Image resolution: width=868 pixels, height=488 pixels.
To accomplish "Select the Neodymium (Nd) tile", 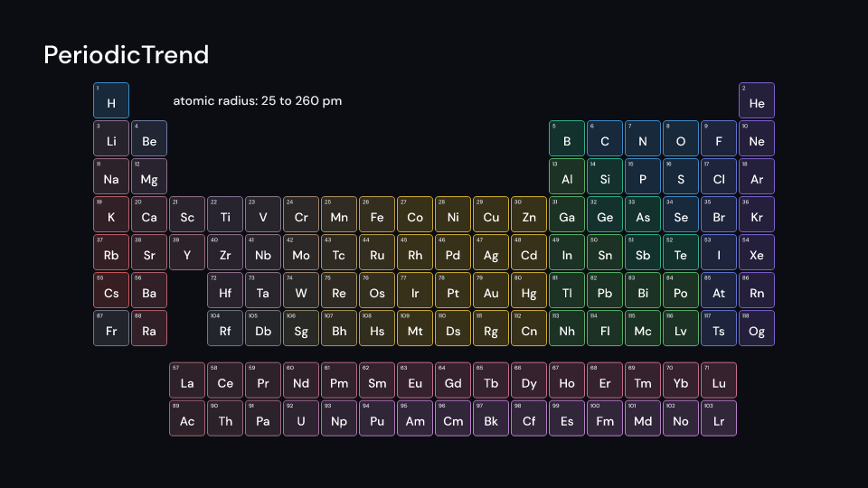I will (x=301, y=380).
